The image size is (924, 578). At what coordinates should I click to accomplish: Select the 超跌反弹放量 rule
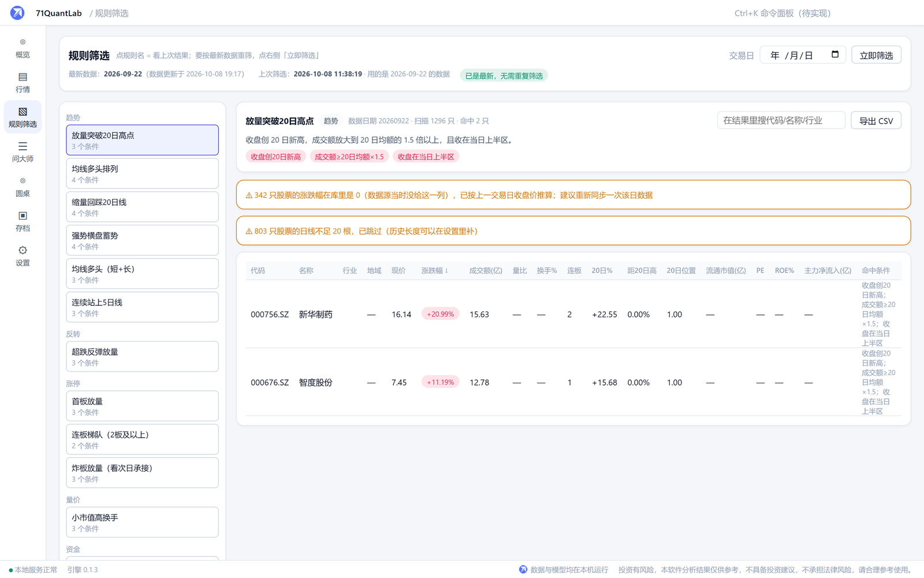(x=142, y=357)
